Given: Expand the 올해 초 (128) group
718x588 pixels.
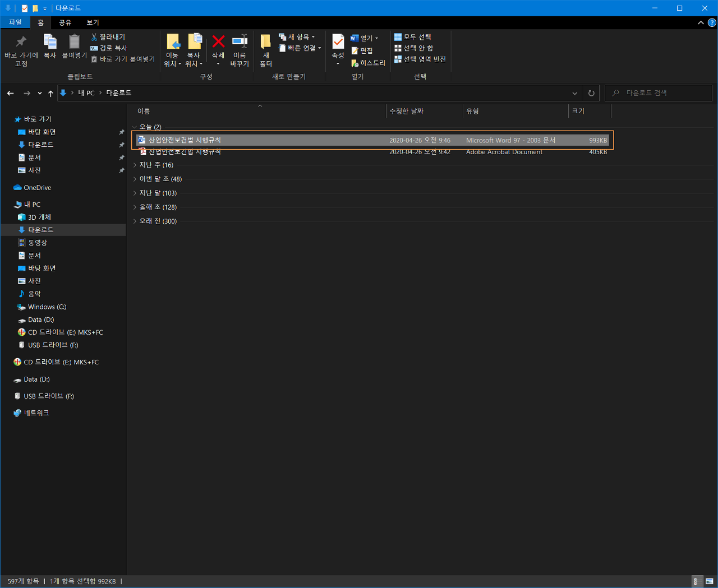Looking at the screenshot, I should (135, 207).
